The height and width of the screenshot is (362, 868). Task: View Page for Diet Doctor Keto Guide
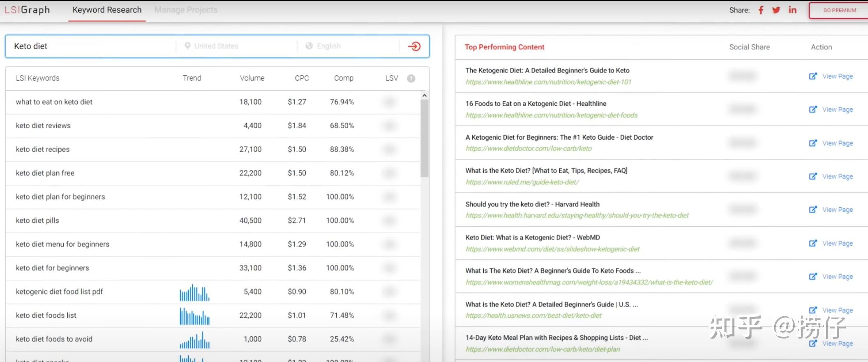[x=838, y=143]
